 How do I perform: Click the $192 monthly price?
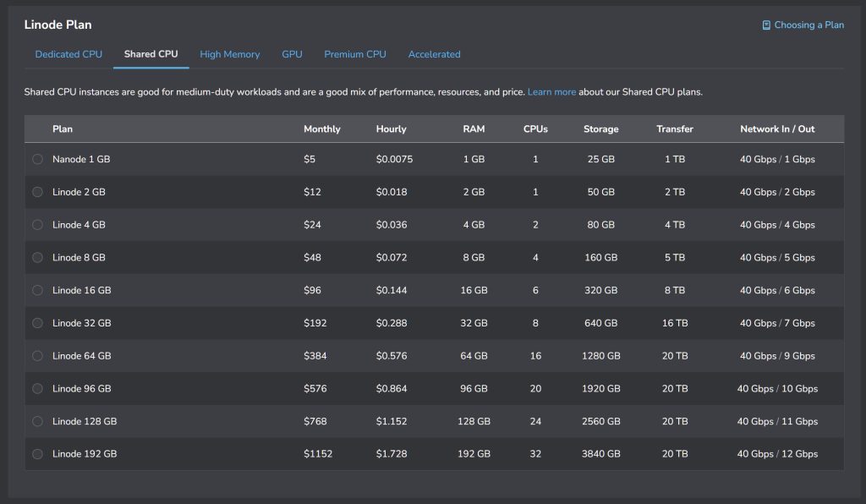[x=315, y=323]
